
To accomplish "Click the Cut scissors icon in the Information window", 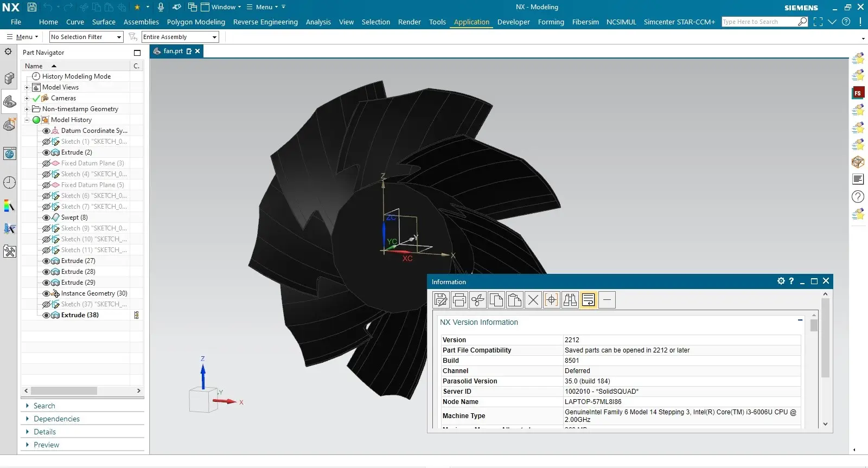I will (x=478, y=300).
